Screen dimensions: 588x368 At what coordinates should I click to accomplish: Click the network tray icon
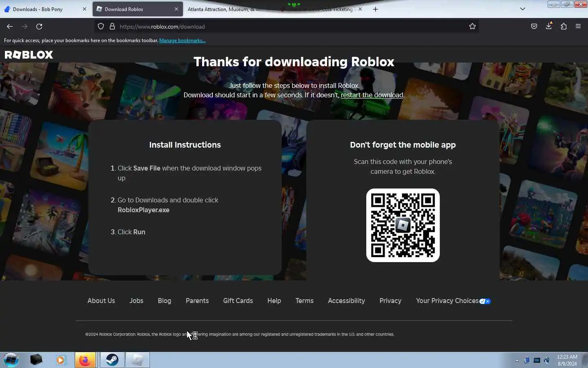(537, 360)
